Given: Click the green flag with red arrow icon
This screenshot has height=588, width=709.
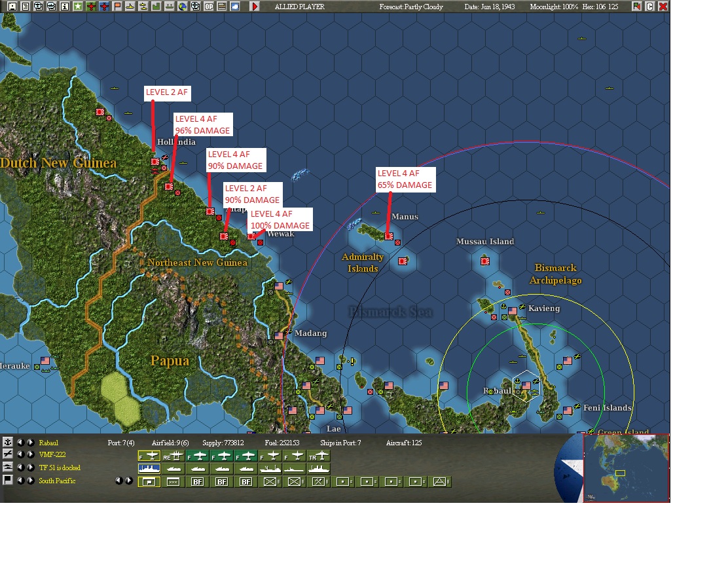Looking at the screenshot, I should (636, 7).
